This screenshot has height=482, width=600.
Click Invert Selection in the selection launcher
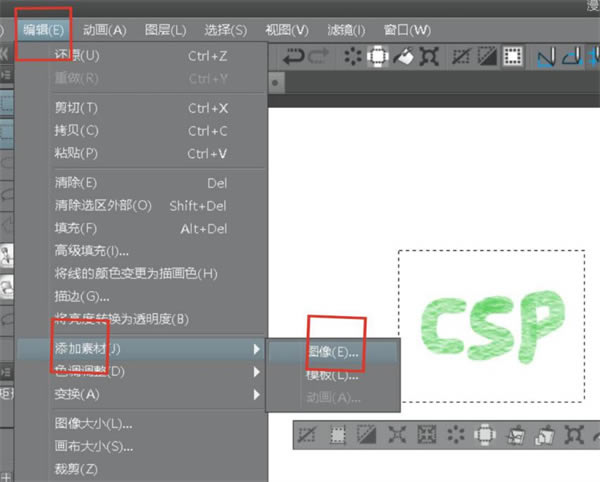[x=366, y=435]
